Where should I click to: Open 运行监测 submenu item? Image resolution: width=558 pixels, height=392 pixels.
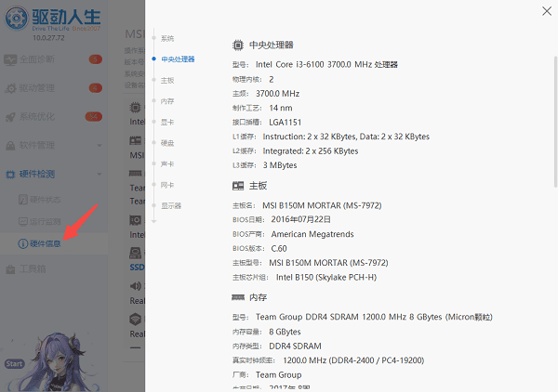click(45, 222)
